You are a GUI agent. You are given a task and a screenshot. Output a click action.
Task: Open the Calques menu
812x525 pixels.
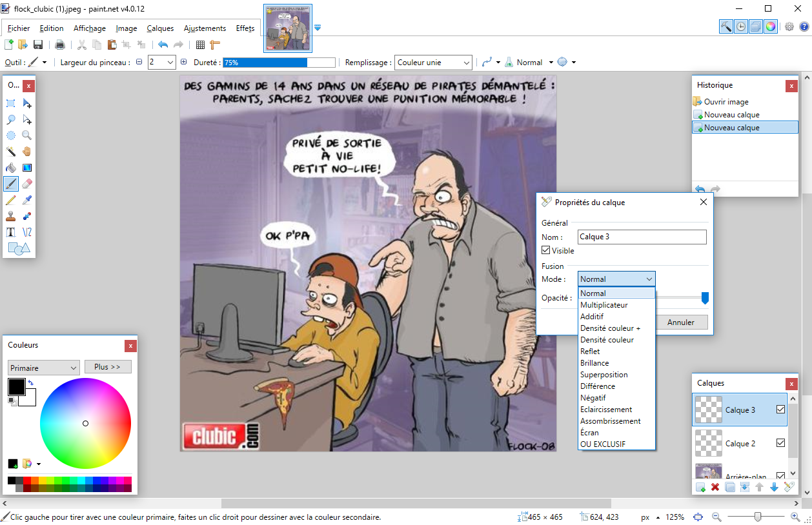point(160,28)
